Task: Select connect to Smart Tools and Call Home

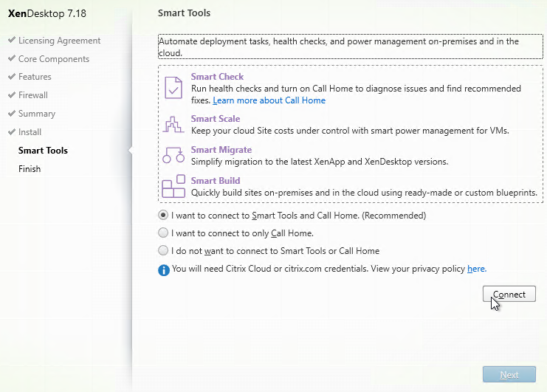Action: [163, 216]
